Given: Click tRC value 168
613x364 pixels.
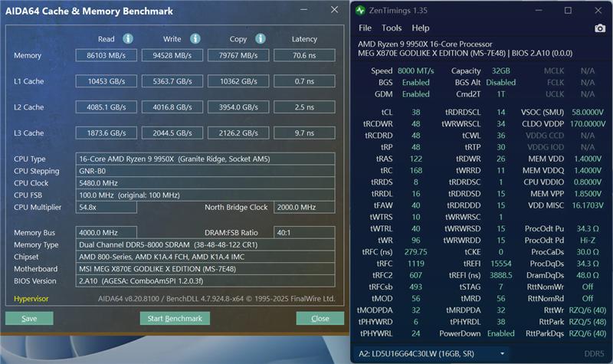Looking at the screenshot, I should point(415,170).
